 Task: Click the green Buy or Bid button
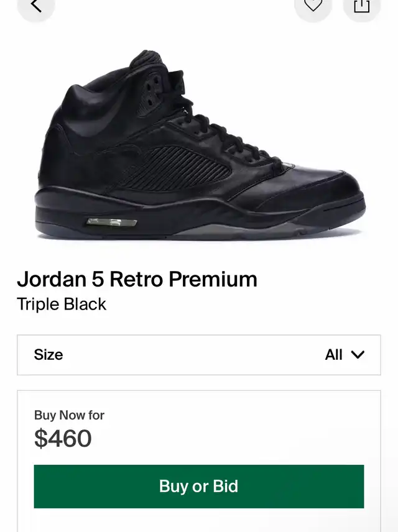(x=199, y=486)
